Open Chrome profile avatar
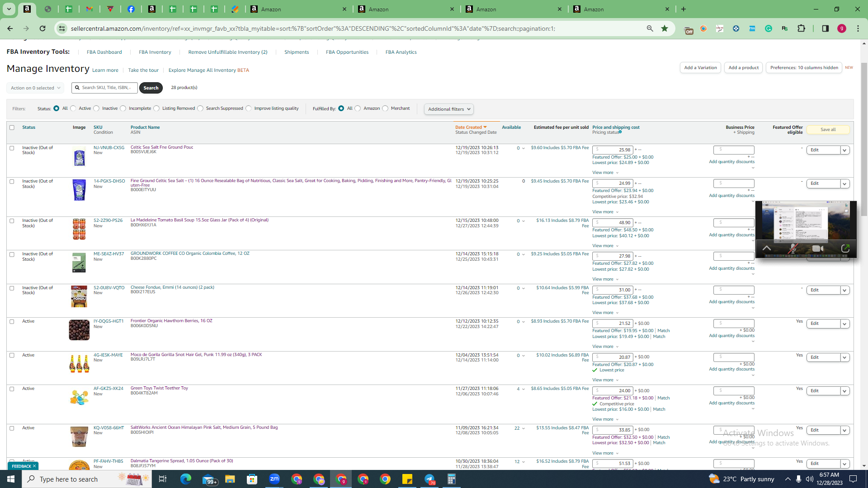This screenshot has height=488, width=868. [842, 28]
